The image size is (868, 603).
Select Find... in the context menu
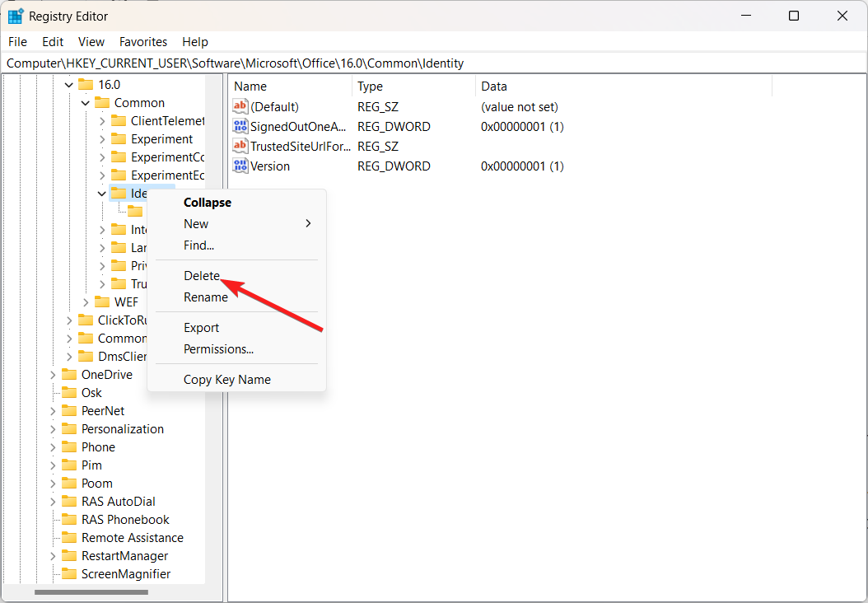tap(237, 245)
